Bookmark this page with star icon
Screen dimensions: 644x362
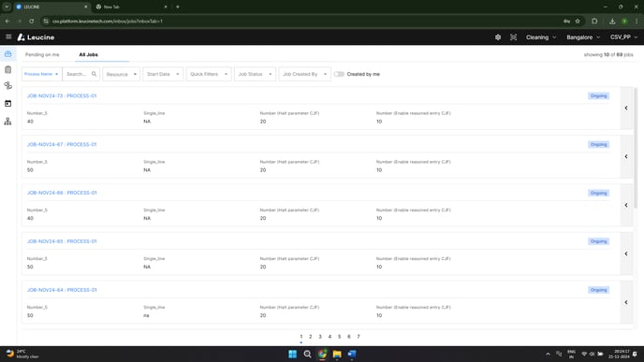[x=578, y=21]
